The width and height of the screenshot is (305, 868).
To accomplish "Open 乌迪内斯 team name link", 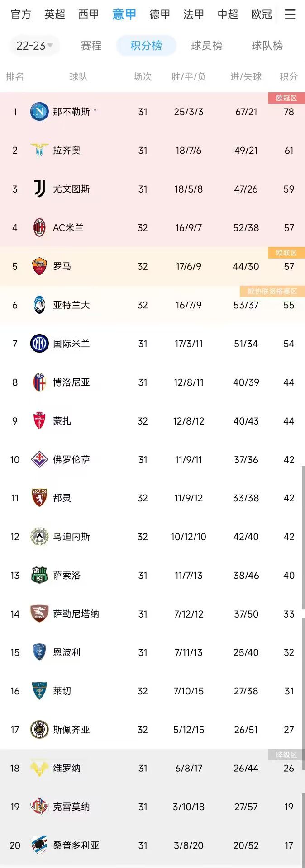I will (71, 537).
